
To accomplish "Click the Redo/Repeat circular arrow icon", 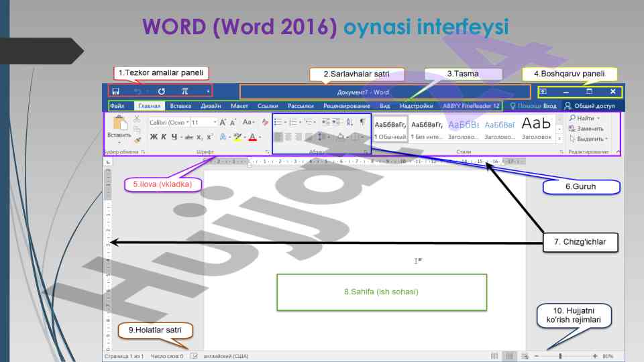I will 162,91.
